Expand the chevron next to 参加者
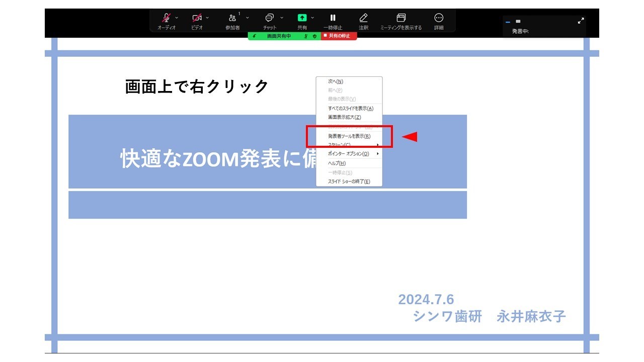644x362 pixels. point(248,18)
